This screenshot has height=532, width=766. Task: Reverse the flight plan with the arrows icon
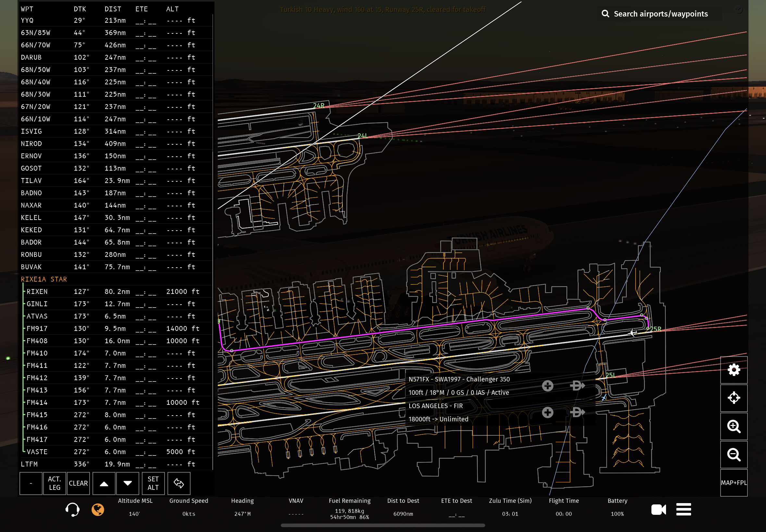click(x=179, y=483)
